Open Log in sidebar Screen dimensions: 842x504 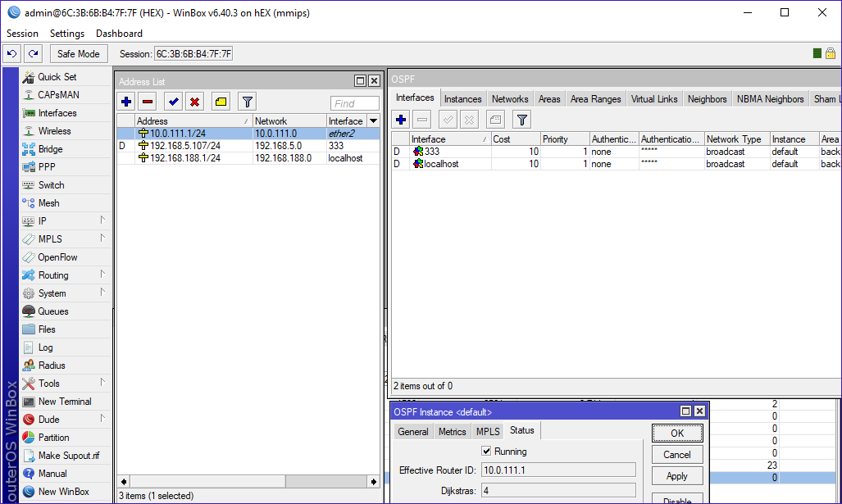pyautogui.click(x=66, y=347)
